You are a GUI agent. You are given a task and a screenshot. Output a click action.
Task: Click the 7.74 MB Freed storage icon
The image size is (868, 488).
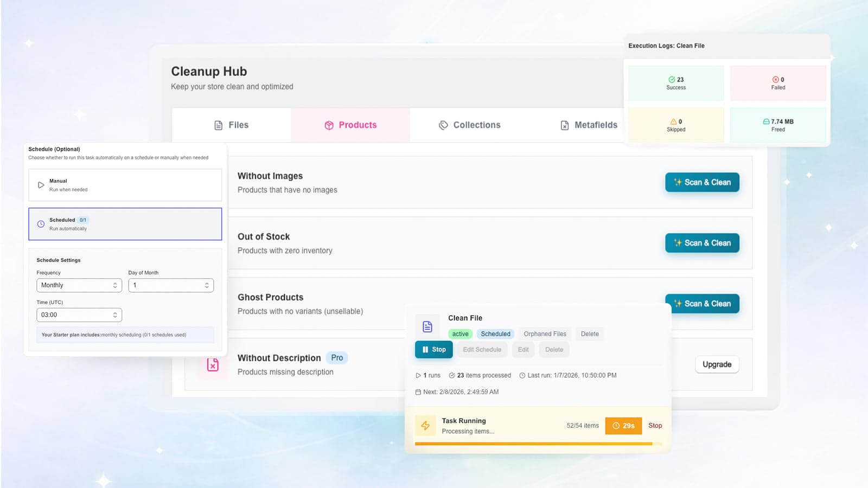766,121
